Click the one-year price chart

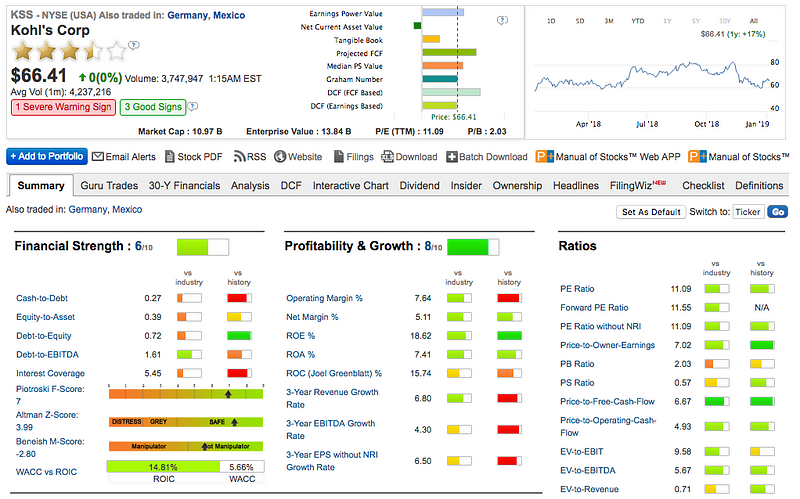pyautogui.click(x=652, y=79)
